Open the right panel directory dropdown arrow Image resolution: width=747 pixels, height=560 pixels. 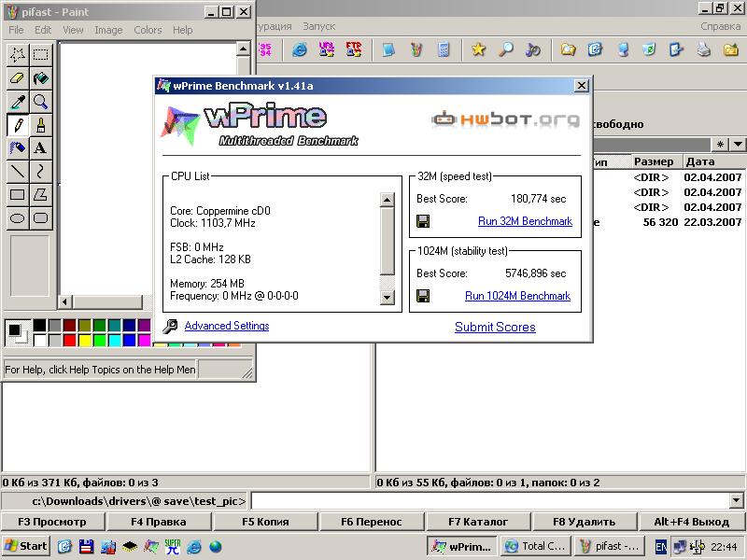pyautogui.click(x=738, y=145)
